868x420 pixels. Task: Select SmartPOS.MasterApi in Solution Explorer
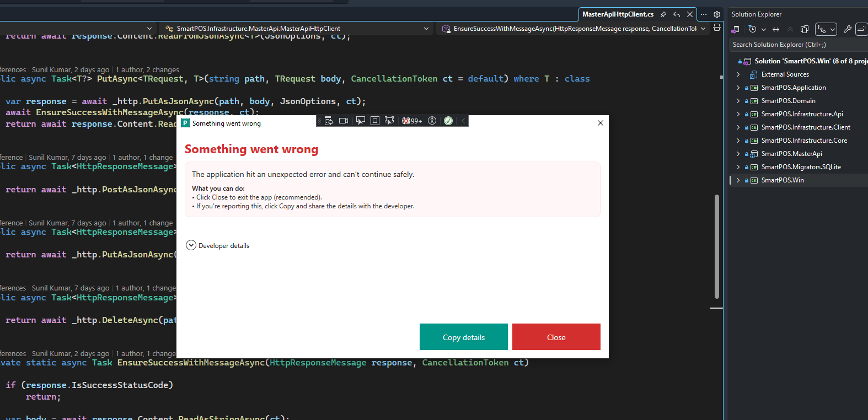coord(791,154)
